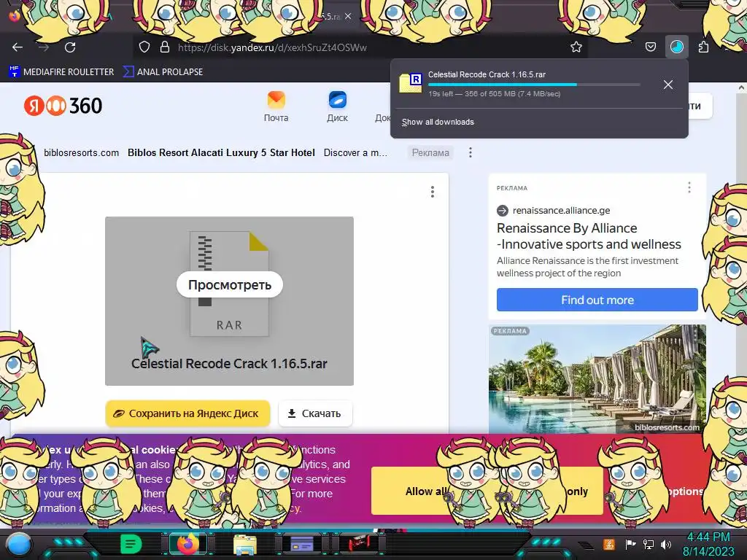Open the MEDIAFIRE ROULETTER bookmark
Viewport: 747px width, 560px height.
[x=61, y=72]
